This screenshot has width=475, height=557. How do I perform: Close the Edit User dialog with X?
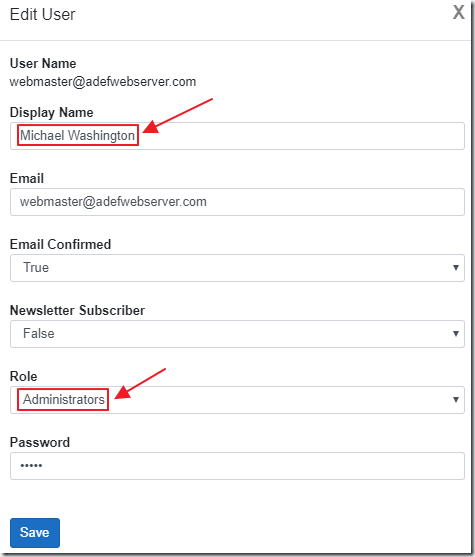[458, 12]
